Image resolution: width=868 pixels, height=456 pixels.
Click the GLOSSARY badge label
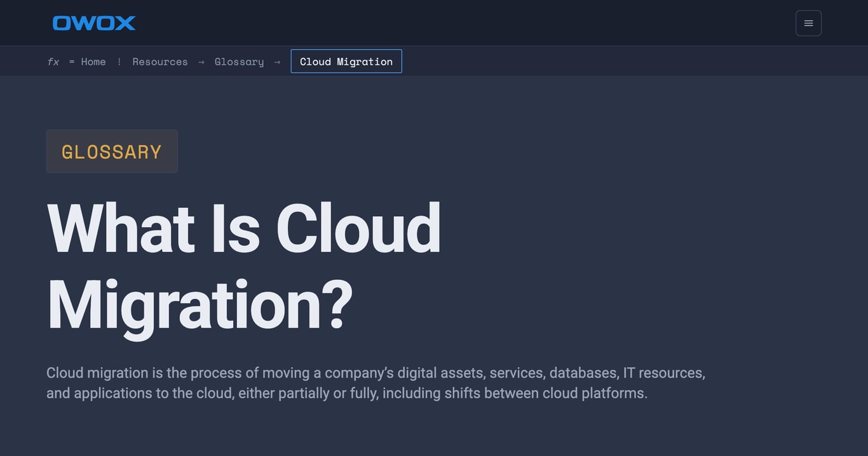(112, 151)
